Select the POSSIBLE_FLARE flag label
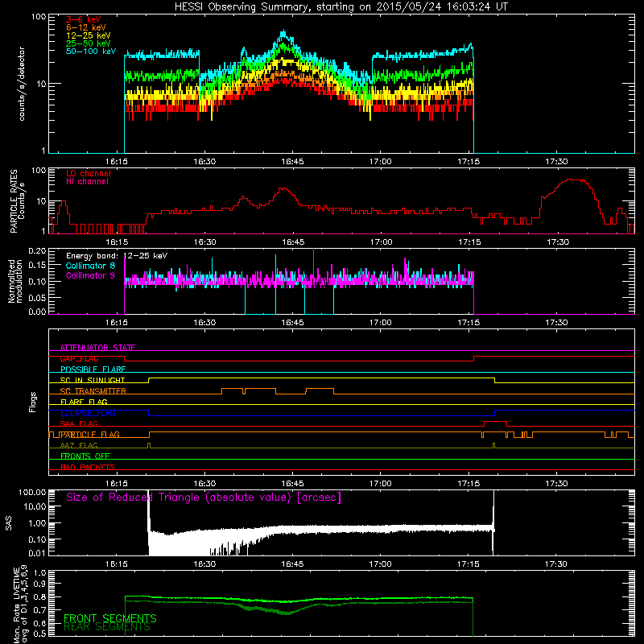 tap(93, 369)
